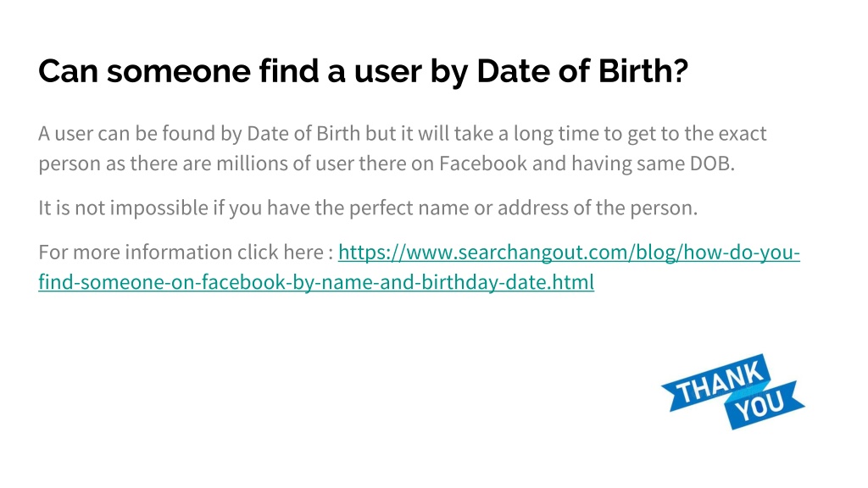Click 'Can someone' at the title start
Image resolution: width=868 pixels, height=488 pixels.
[x=144, y=71]
